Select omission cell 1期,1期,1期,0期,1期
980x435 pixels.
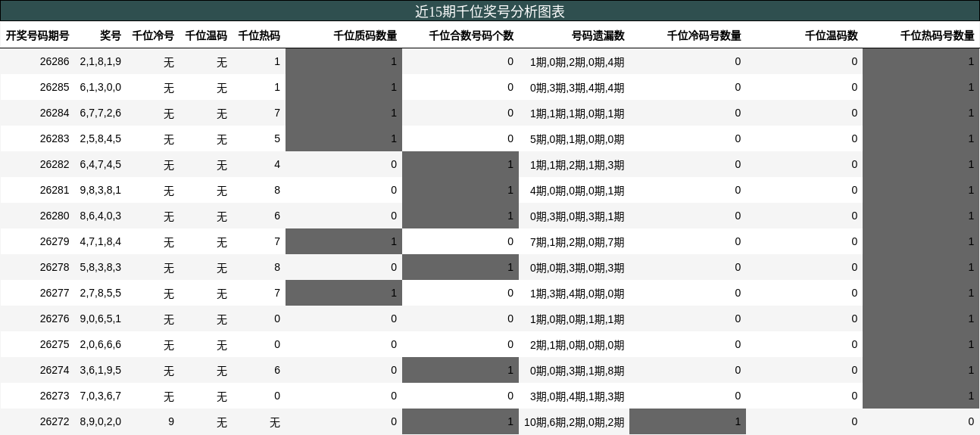[577, 113]
